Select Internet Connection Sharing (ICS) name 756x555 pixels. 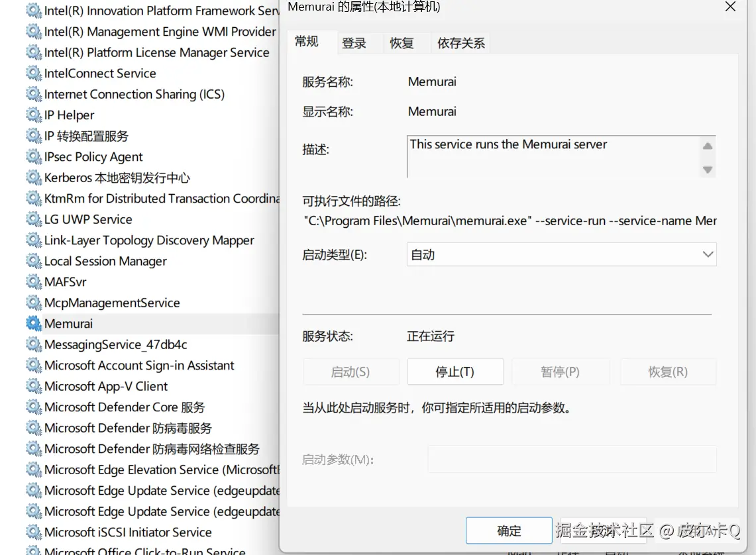(135, 95)
